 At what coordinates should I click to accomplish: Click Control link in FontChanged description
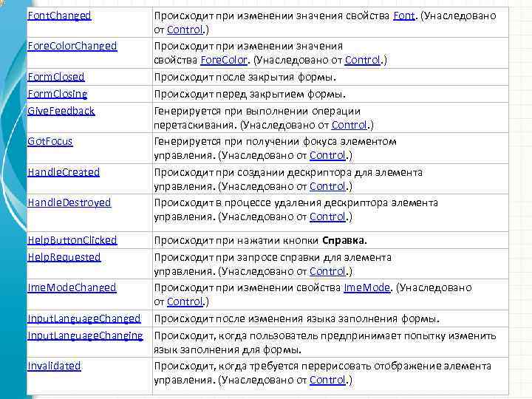coord(185,30)
